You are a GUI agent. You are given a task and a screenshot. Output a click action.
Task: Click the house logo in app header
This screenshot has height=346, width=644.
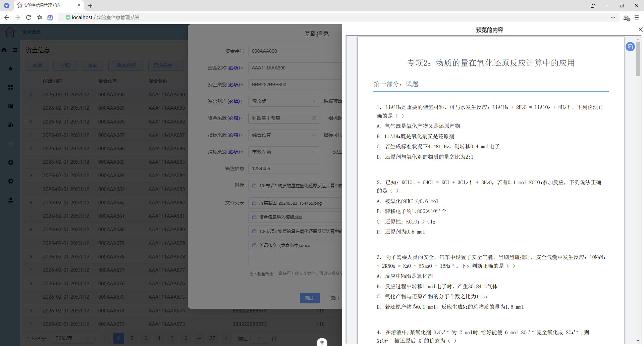(10, 32)
